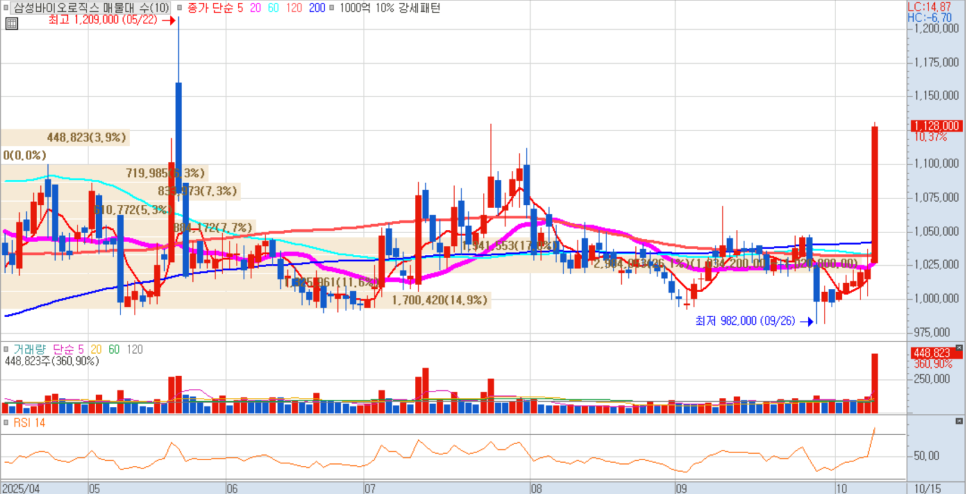Click the latest tall red volume bar

874,383
